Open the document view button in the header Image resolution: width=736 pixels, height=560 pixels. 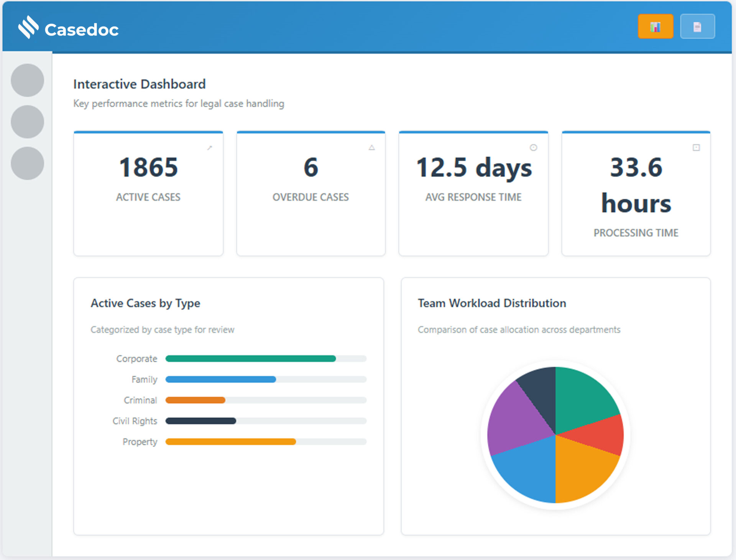697,27
